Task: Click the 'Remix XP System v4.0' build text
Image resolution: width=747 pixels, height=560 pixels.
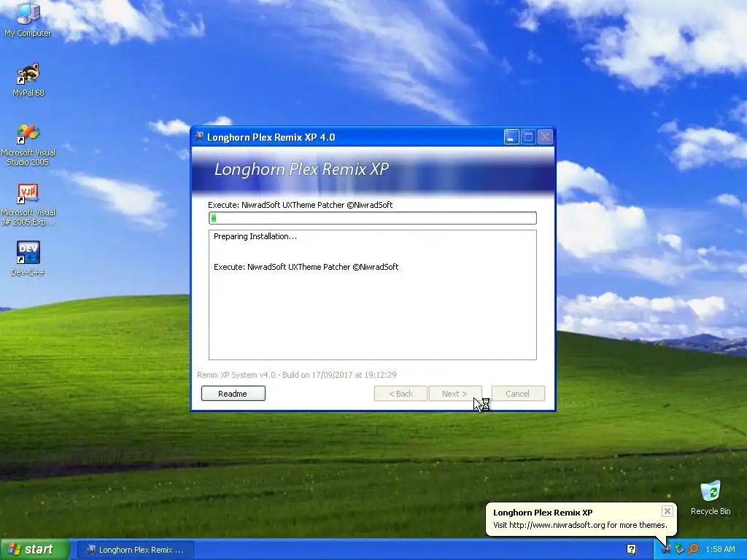Action: pos(296,375)
